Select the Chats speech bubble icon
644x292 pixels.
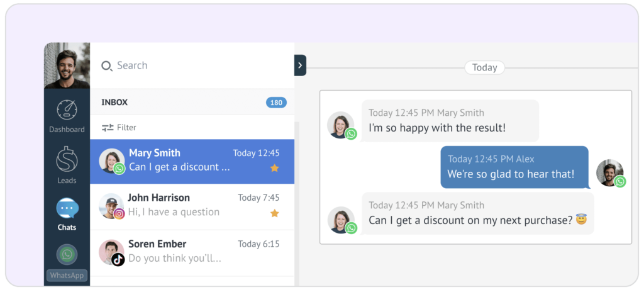[67, 208]
